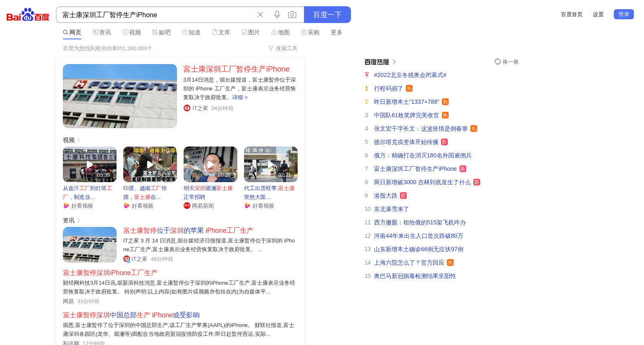
Task: Open video title 明天深圳观澜富士康正常招聘
Action: [x=208, y=193]
